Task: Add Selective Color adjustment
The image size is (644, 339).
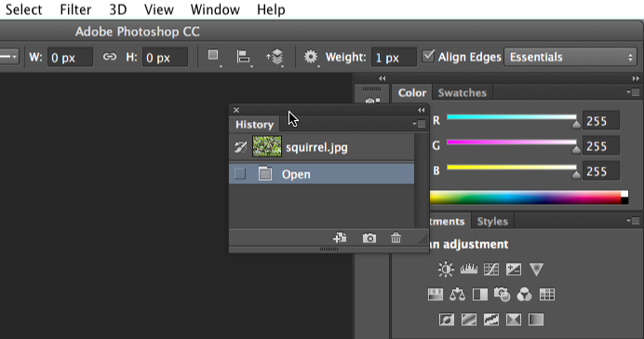Action: [x=514, y=319]
